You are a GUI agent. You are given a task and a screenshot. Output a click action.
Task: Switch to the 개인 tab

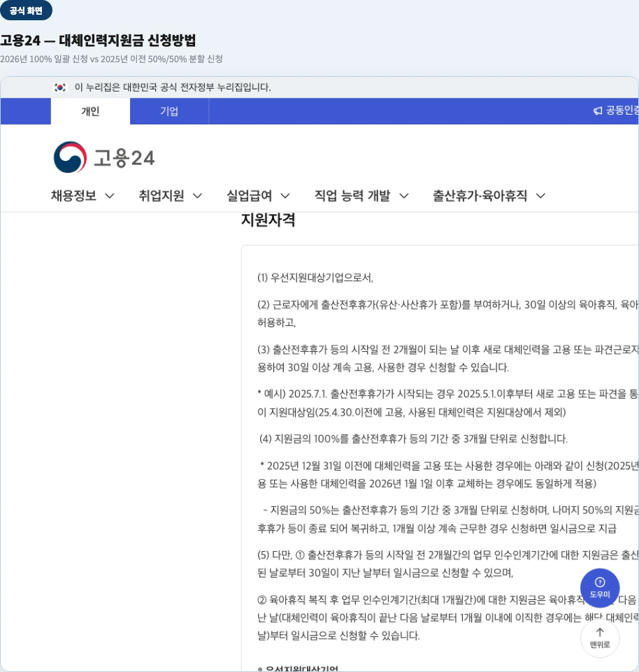90,111
